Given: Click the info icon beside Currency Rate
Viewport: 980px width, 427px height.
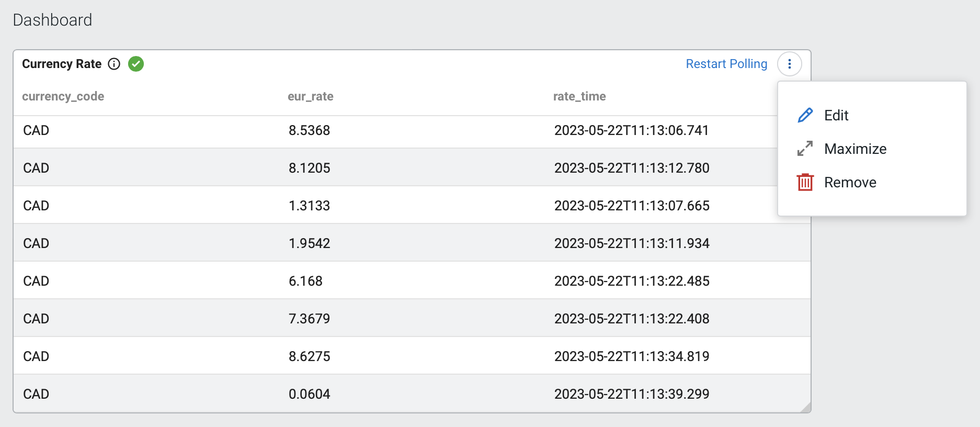Looking at the screenshot, I should pos(114,64).
